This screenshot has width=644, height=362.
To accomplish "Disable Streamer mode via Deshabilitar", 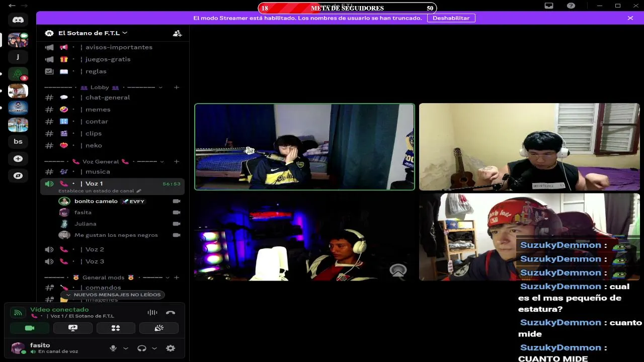I will tap(451, 18).
